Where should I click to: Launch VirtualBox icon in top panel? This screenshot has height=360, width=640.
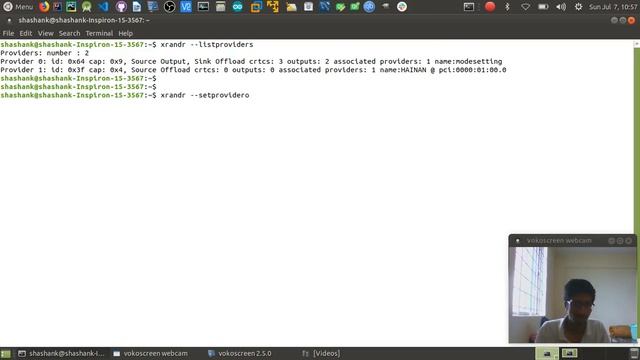tap(256, 7)
